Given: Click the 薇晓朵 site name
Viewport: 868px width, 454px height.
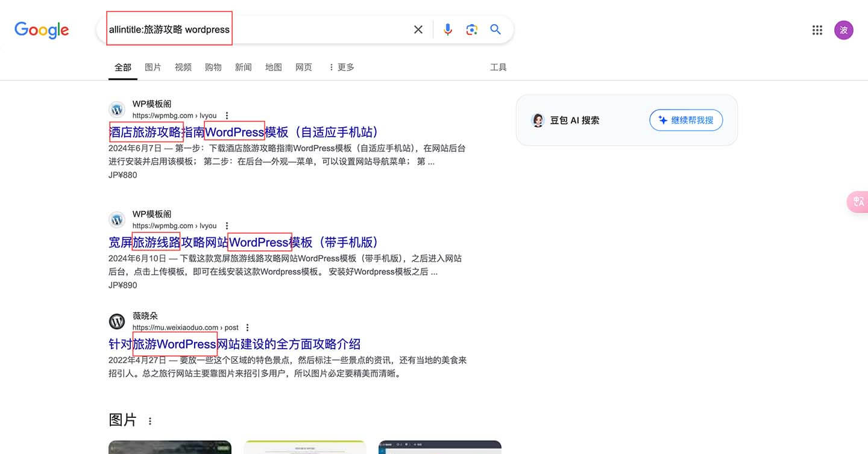Looking at the screenshot, I should coord(145,316).
